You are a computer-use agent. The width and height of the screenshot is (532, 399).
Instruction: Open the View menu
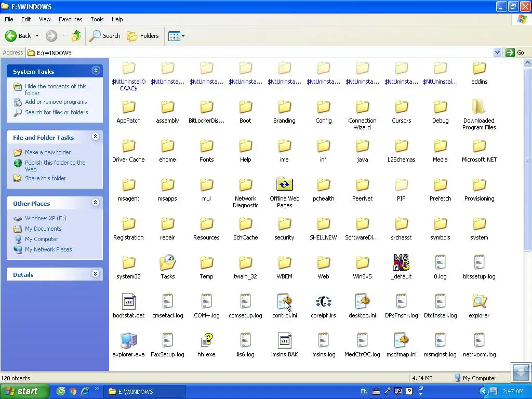[45, 19]
